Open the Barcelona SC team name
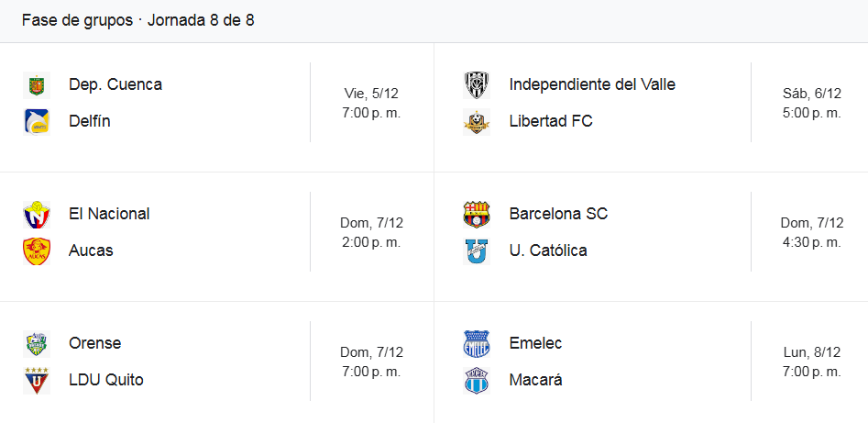Viewport: 868px width, 423px height. (x=558, y=214)
